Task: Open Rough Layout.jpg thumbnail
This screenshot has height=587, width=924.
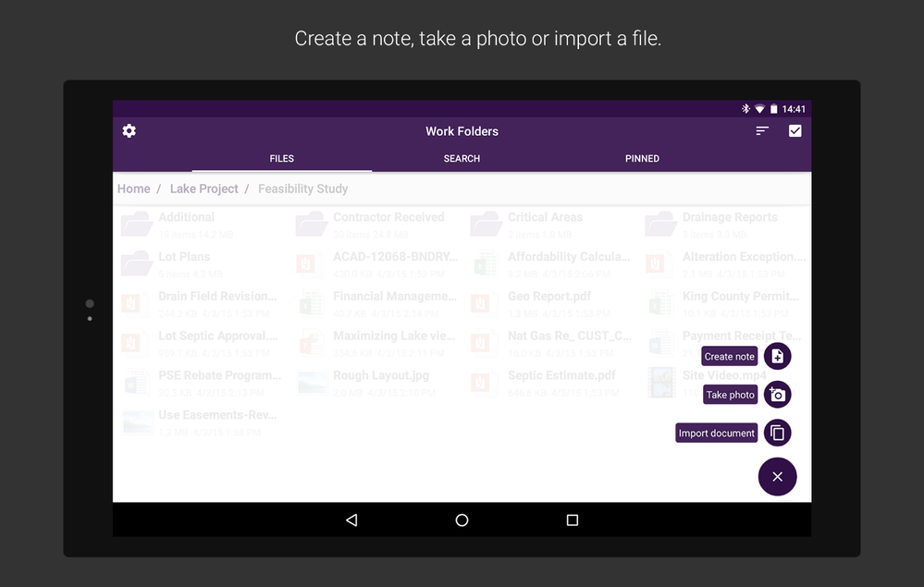Action: tap(313, 383)
